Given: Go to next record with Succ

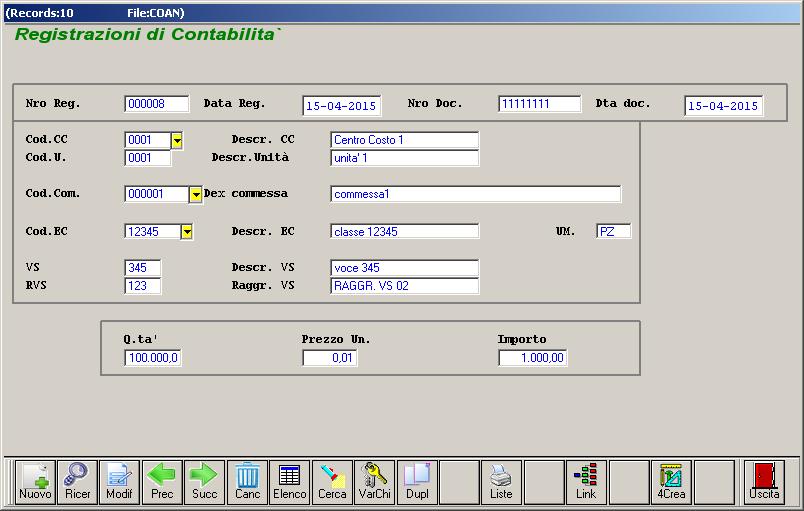Looking at the screenshot, I should click(x=205, y=482).
